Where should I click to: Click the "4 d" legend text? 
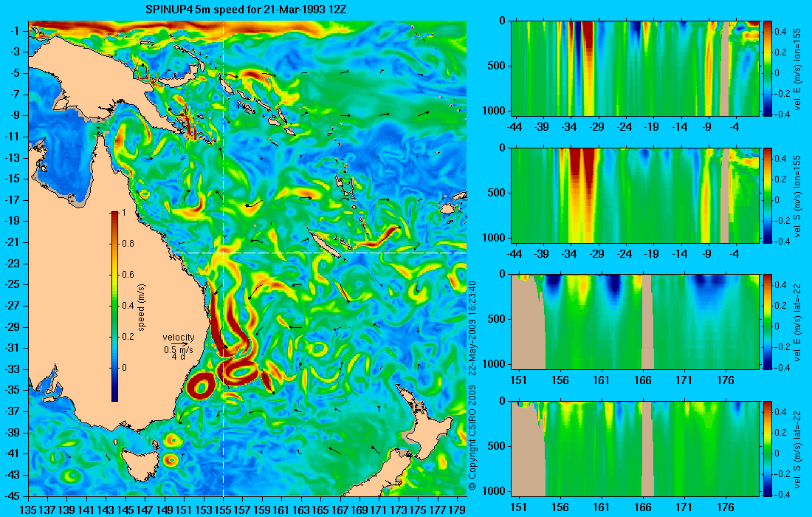pyautogui.click(x=178, y=357)
